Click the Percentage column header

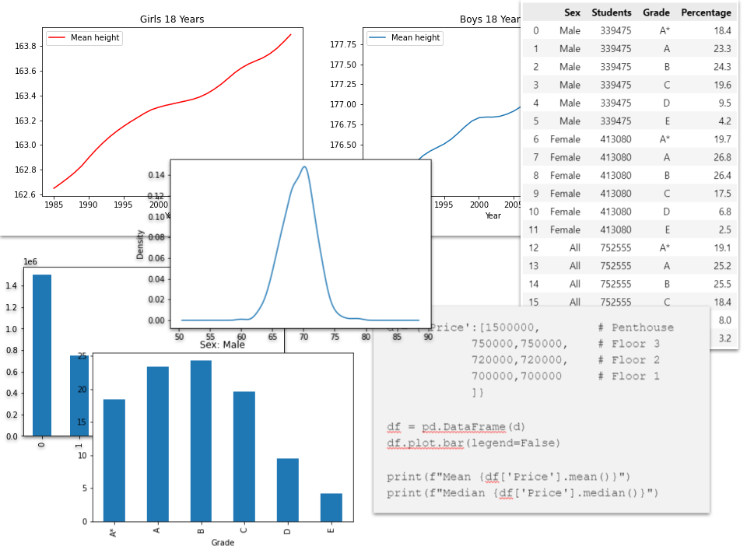707,12
